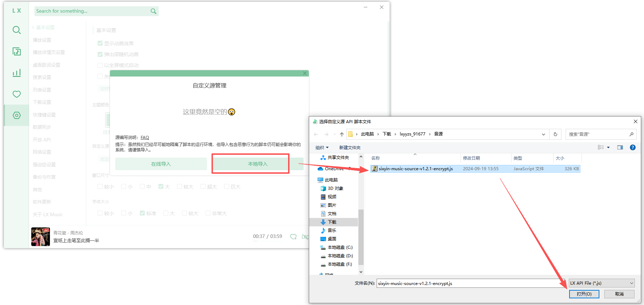Toggle 弹出层随机动画 checkbox

[100, 54]
